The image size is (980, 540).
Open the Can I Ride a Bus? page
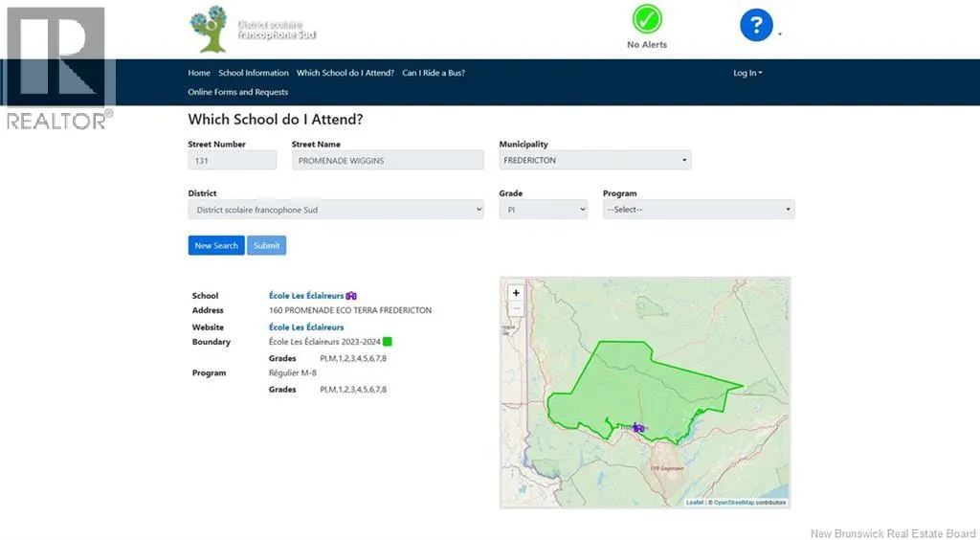coord(433,73)
